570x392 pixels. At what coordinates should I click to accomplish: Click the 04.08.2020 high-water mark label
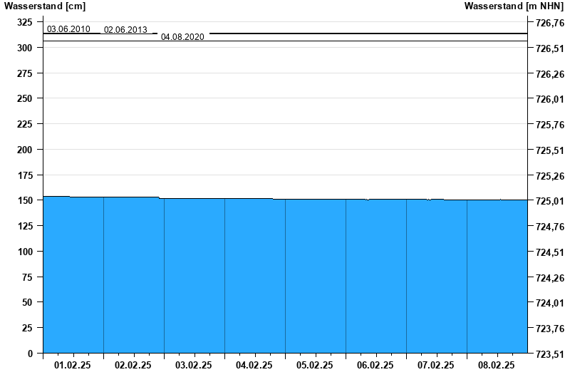pos(182,36)
